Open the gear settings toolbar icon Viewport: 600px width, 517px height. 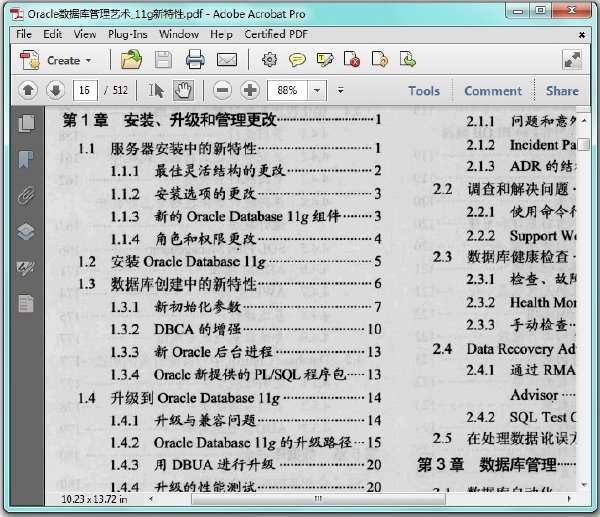point(269,60)
